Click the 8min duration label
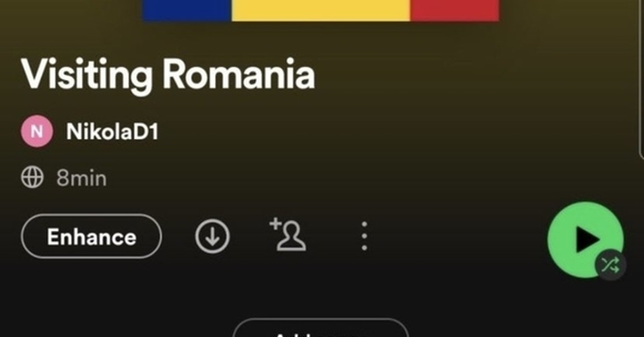 pos(81,178)
